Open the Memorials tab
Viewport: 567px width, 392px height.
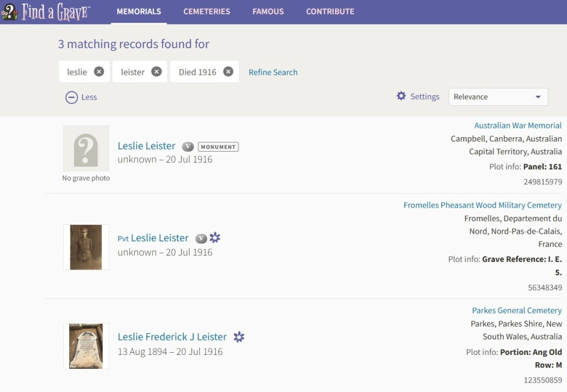tap(139, 12)
